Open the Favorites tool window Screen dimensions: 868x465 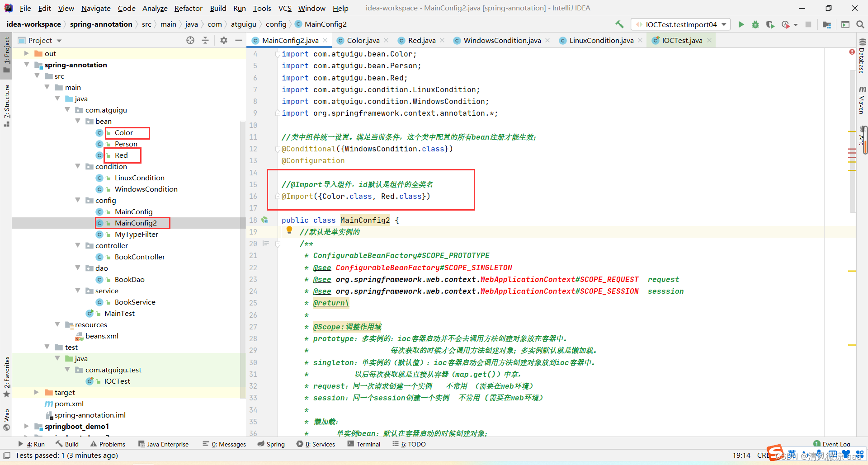6,377
